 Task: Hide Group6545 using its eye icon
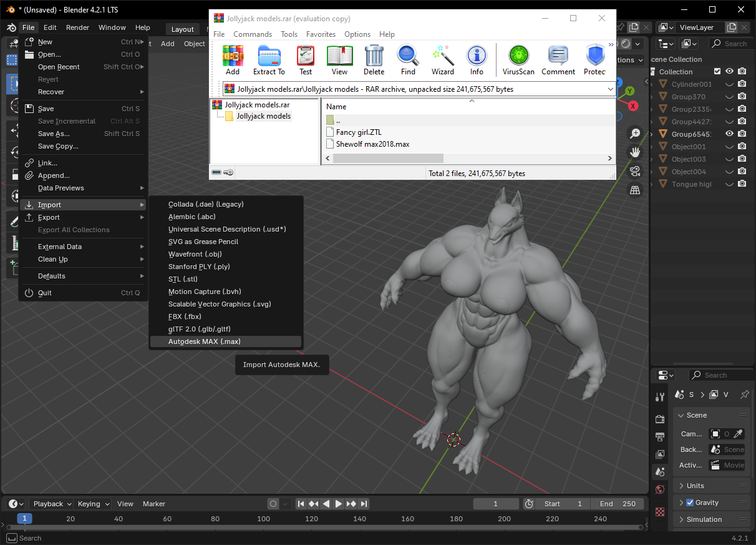tap(729, 134)
